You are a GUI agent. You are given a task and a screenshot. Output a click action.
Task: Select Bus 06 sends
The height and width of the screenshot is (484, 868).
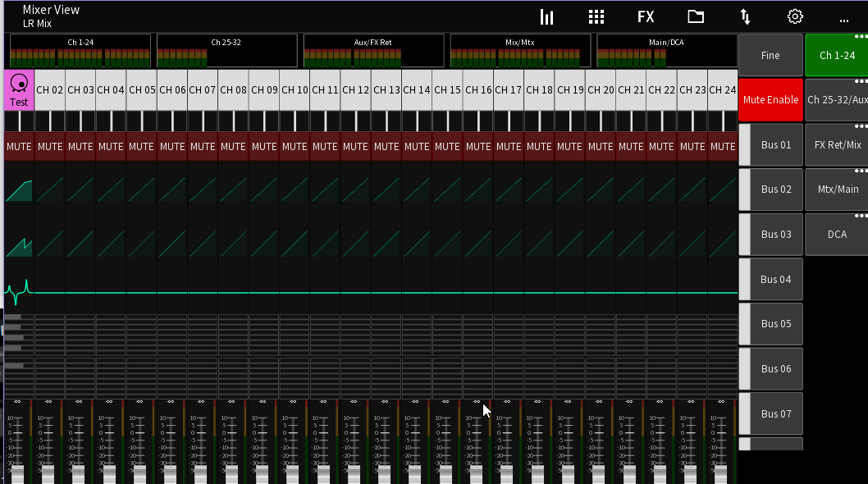[770, 369]
